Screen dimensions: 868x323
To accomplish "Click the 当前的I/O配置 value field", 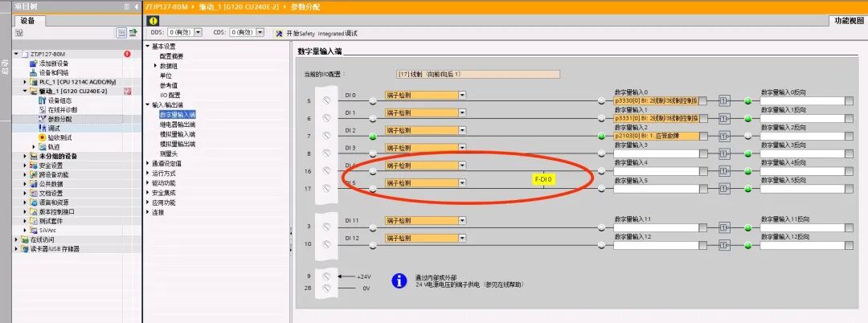I will point(477,74).
